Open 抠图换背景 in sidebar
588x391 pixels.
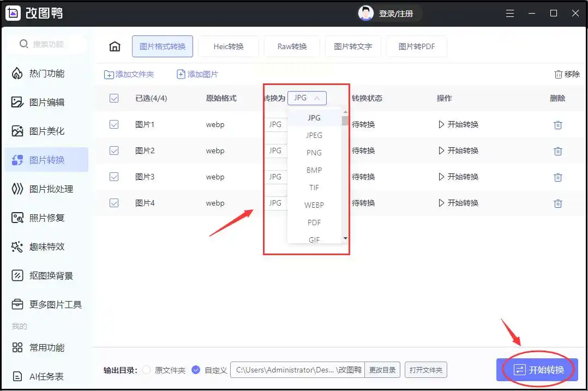47,275
